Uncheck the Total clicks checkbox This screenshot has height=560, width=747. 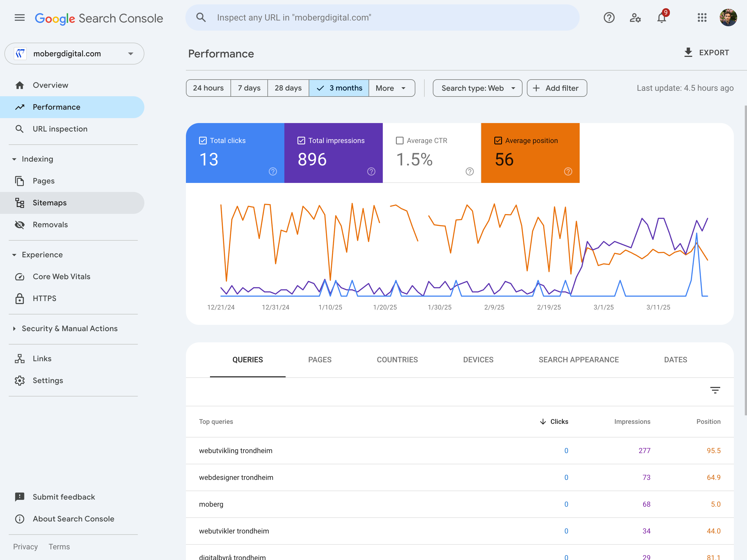click(203, 141)
